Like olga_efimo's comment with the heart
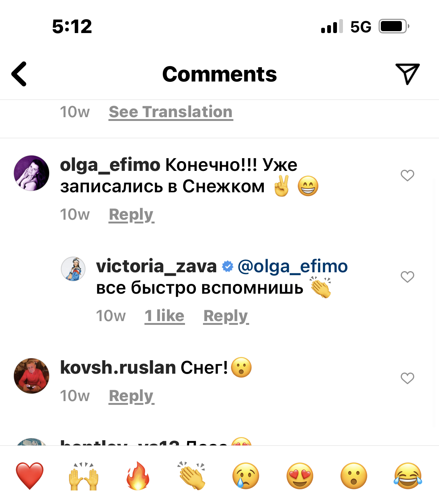 [407, 175]
